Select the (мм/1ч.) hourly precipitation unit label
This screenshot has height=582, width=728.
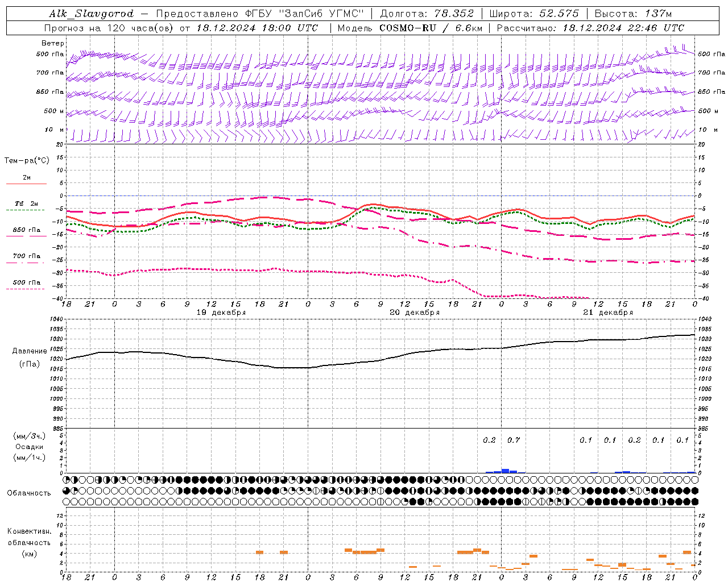pyautogui.click(x=30, y=458)
